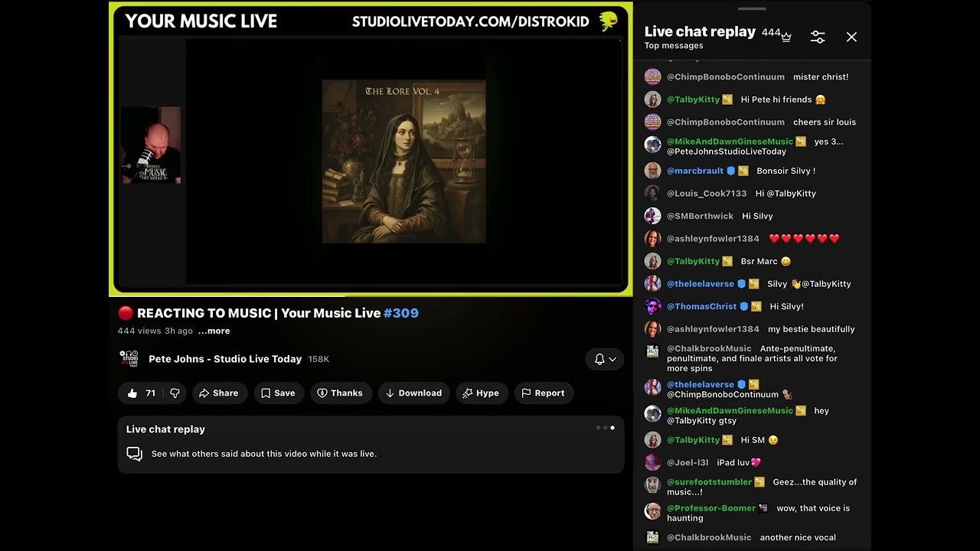
Task: Open the #309 hashtag link
Action: 401,313
